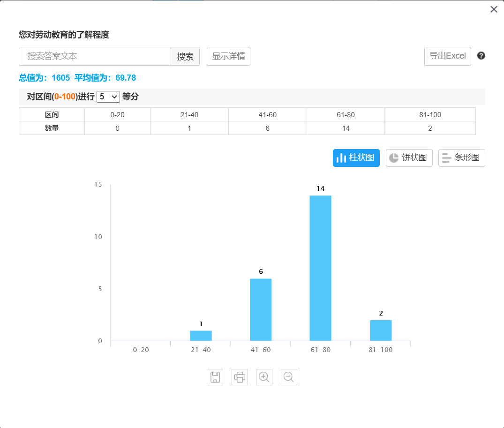Image resolution: width=504 pixels, height=428 pixels.
Task: Export data with 导出Excel button
Action: (447, 56)
